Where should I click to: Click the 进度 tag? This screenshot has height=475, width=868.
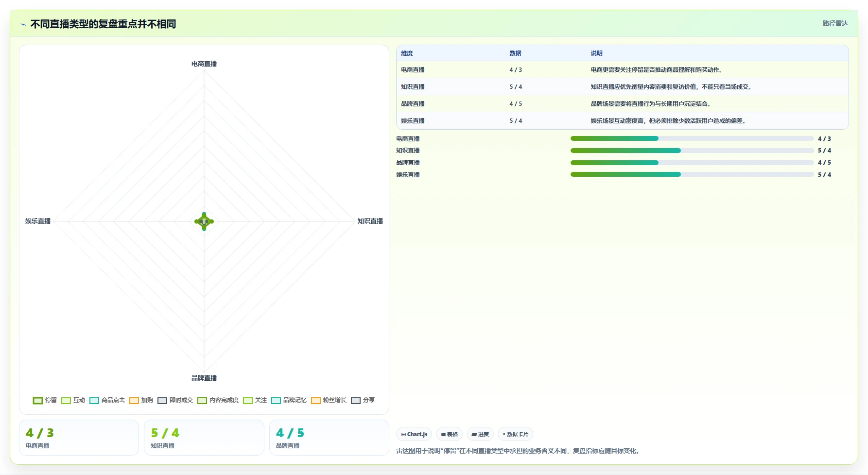click(x=480, y=434)
